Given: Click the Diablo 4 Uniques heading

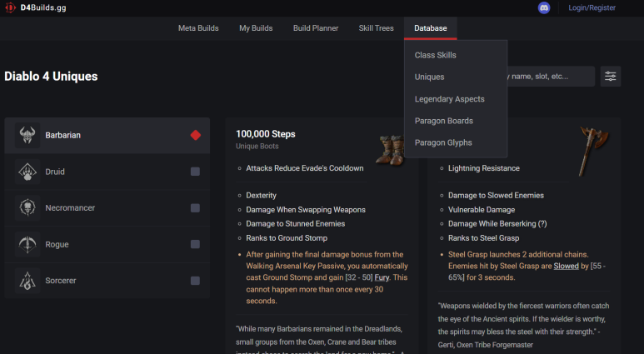Looking at the screenshot, I should click(51, 77).
